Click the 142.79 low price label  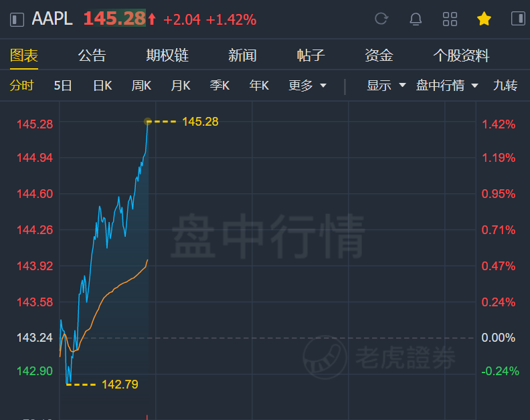[x=119, y=385]
